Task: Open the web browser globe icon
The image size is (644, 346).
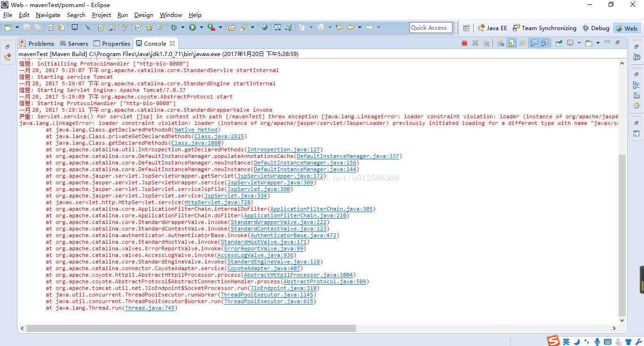Action: pyautogui.click(x=264, y=27)
